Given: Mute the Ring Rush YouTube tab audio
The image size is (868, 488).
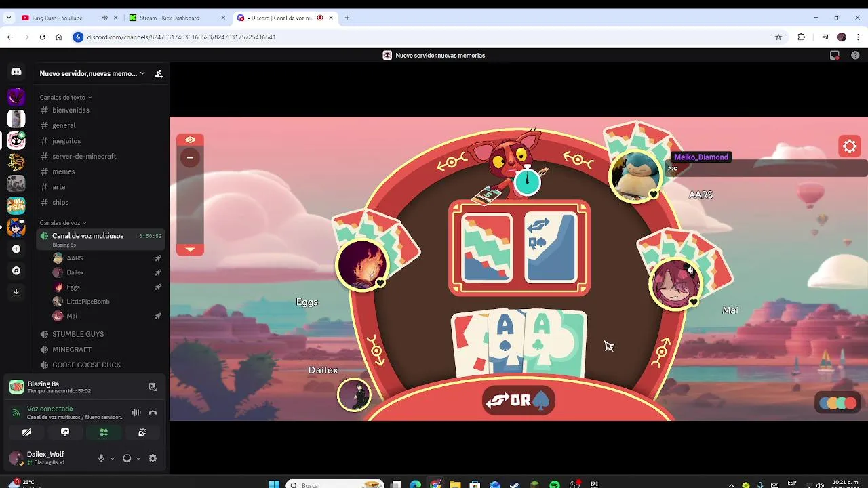Looking at the screenshot, I should pyautogui.click(x=104, y=18).
